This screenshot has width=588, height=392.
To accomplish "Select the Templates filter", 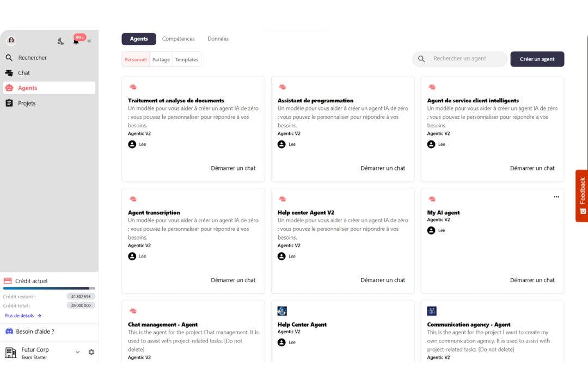I will pyautogui.click(x=187, y=60).
